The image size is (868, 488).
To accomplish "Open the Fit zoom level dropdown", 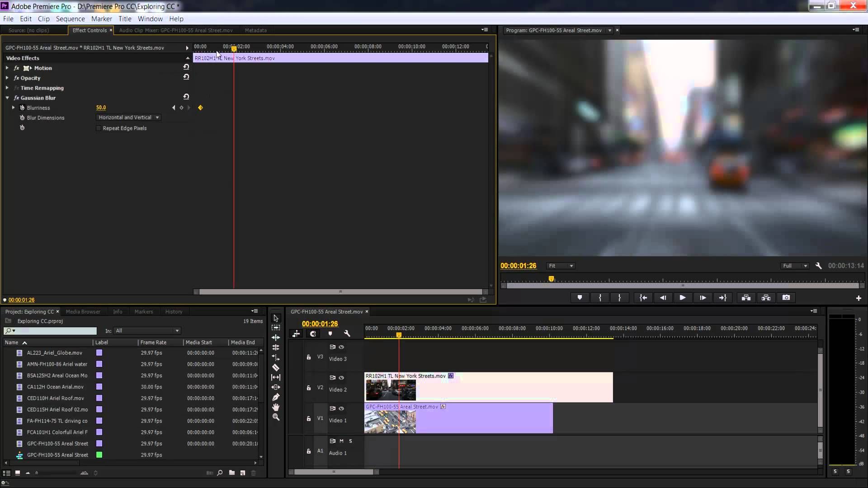I will (x=561, y=266).
